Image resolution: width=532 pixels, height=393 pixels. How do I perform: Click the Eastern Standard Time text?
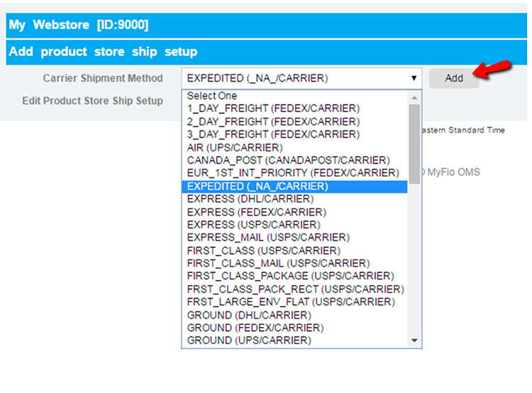(463, 130)
